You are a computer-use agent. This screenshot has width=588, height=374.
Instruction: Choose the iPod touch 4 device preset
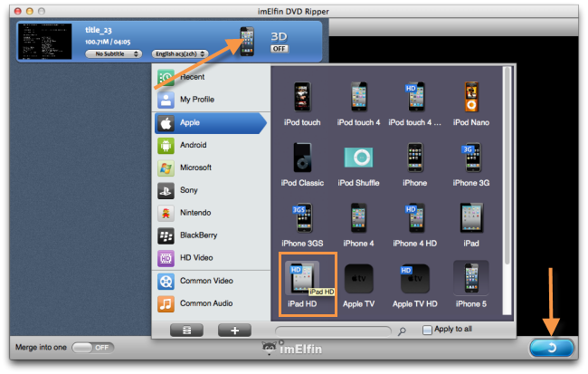coord(358,103)
